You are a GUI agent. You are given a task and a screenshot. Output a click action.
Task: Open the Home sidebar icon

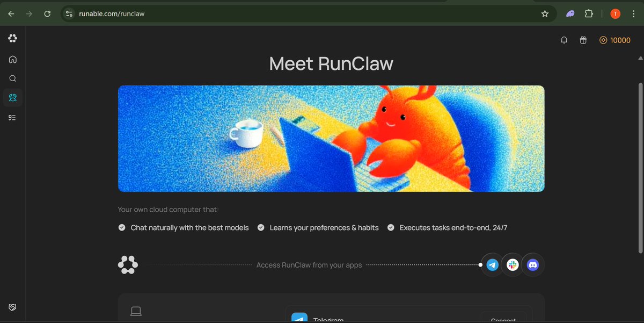pos(12,59)
